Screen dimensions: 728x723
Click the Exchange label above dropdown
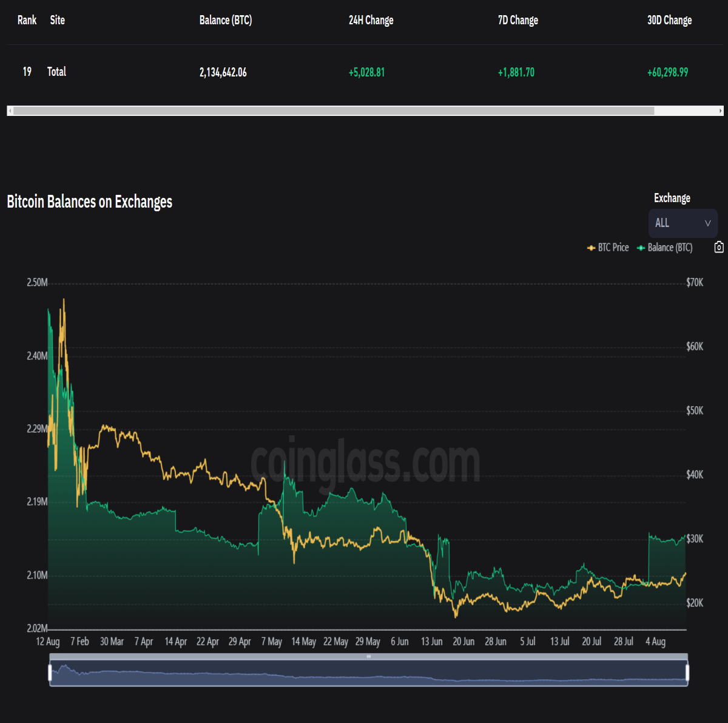672,198
